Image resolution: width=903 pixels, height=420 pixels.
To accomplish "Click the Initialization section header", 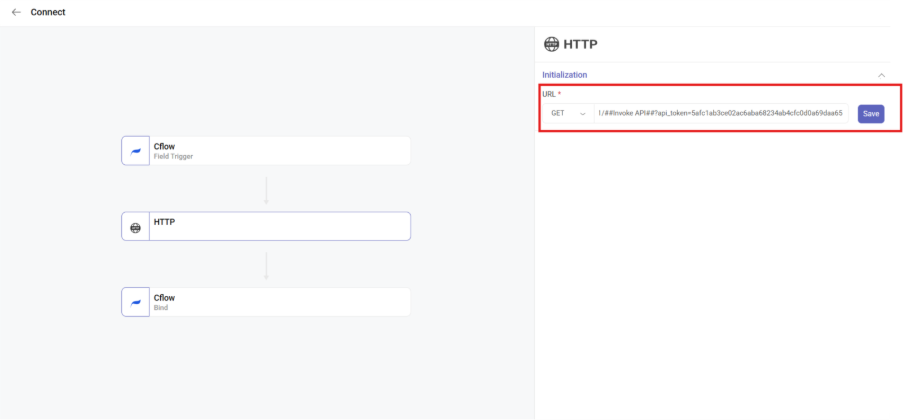I will point(565,75).
